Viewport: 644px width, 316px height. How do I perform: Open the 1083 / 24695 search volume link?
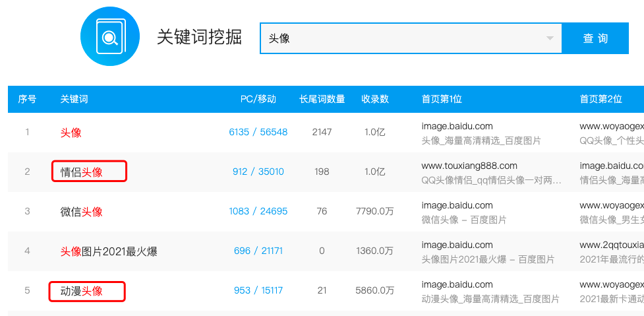point(258,211)
